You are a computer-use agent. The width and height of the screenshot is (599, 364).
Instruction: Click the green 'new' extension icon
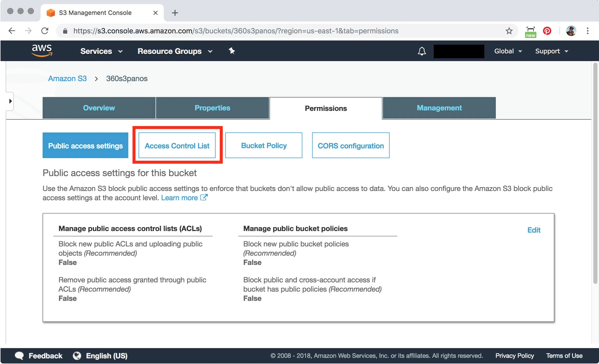(x=530, y=32)
